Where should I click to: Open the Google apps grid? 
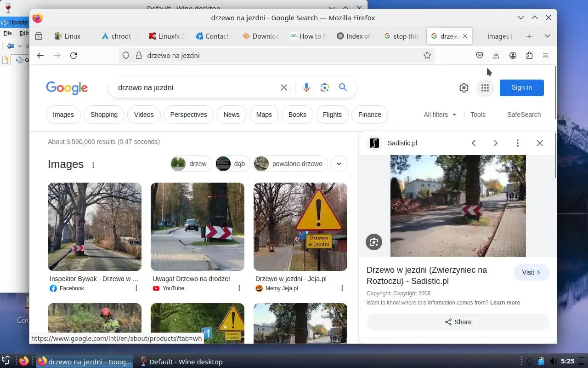coord(485,88)
